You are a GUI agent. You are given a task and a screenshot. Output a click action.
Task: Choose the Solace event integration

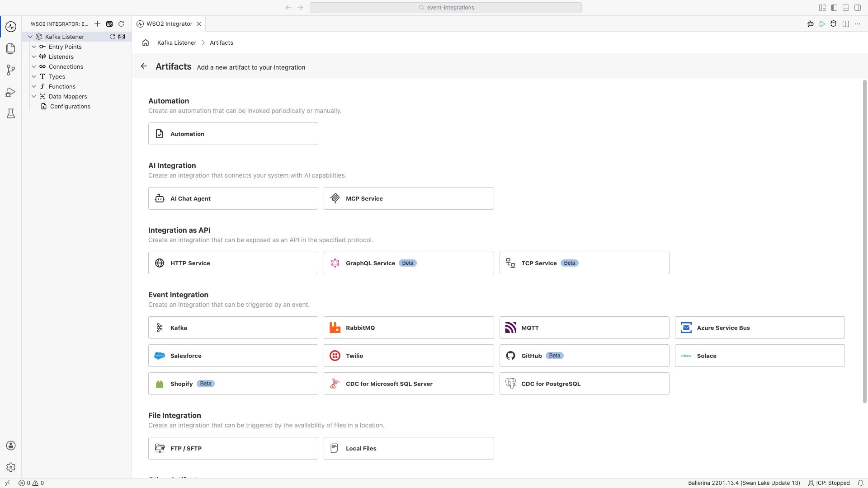click(x=760, y=356)
